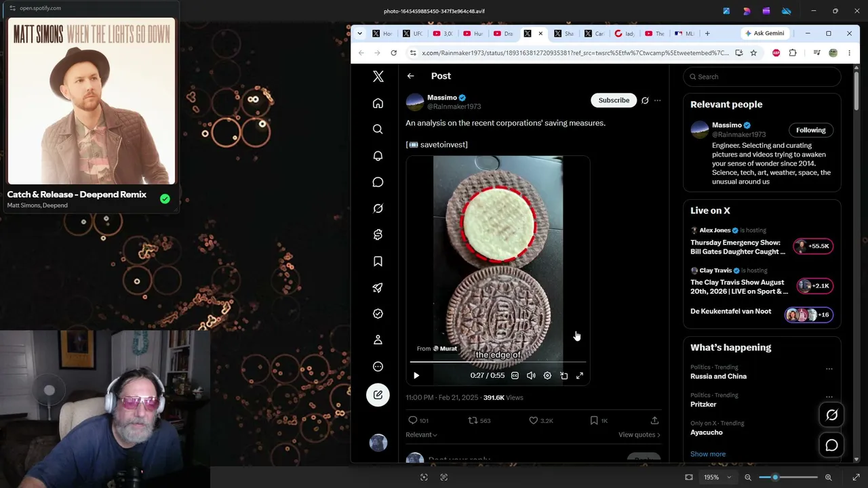Click the Spotify album cover thumbnail
Image resolution: width=868 pixels, height=488 pixels.
click(x=92, y=101)
